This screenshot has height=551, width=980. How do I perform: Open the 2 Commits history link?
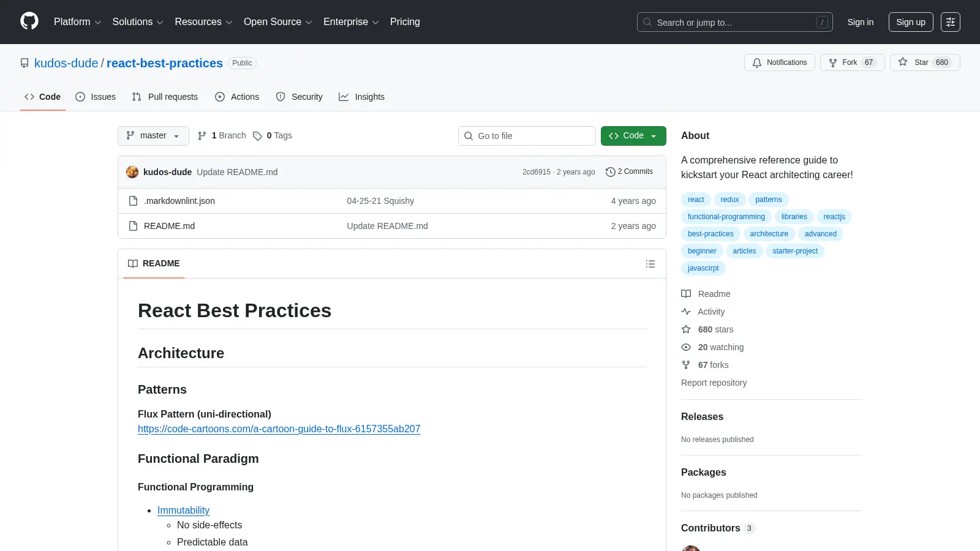(x=629, y=172)
